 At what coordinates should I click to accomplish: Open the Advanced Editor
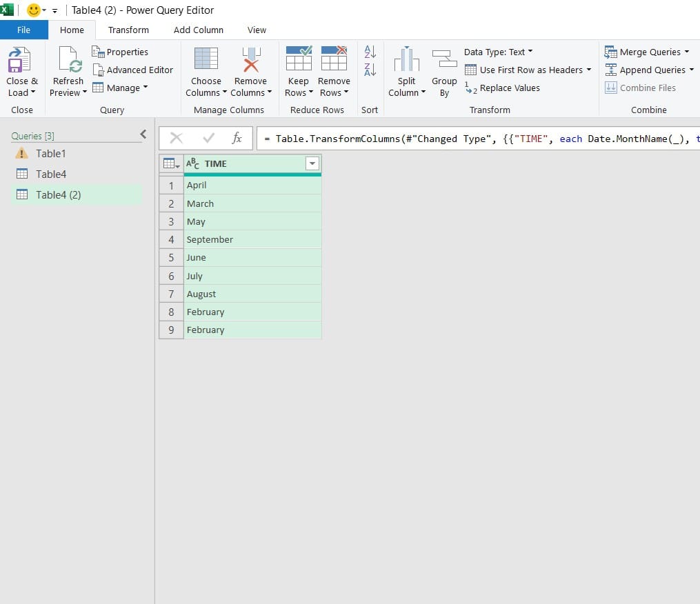(x=132, y=70)
